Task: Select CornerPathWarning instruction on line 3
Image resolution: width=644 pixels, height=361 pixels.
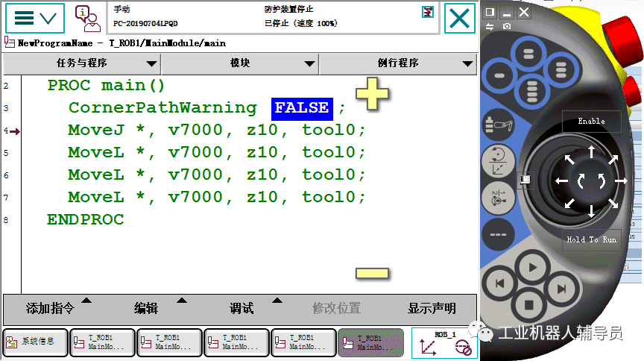Action: 162,108
